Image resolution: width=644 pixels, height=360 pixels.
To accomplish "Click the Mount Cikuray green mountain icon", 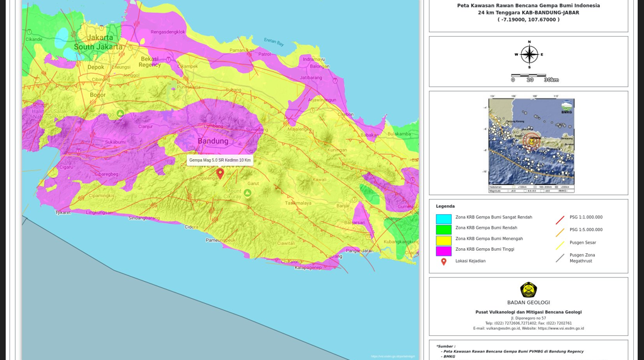I will tap(248, 193).
